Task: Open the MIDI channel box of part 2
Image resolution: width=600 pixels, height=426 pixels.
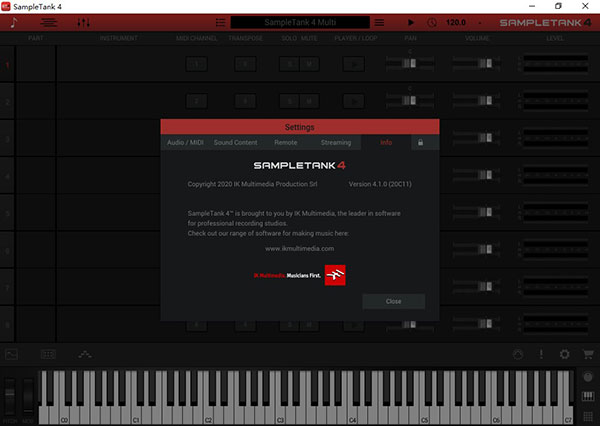Action: coord(196,101)
